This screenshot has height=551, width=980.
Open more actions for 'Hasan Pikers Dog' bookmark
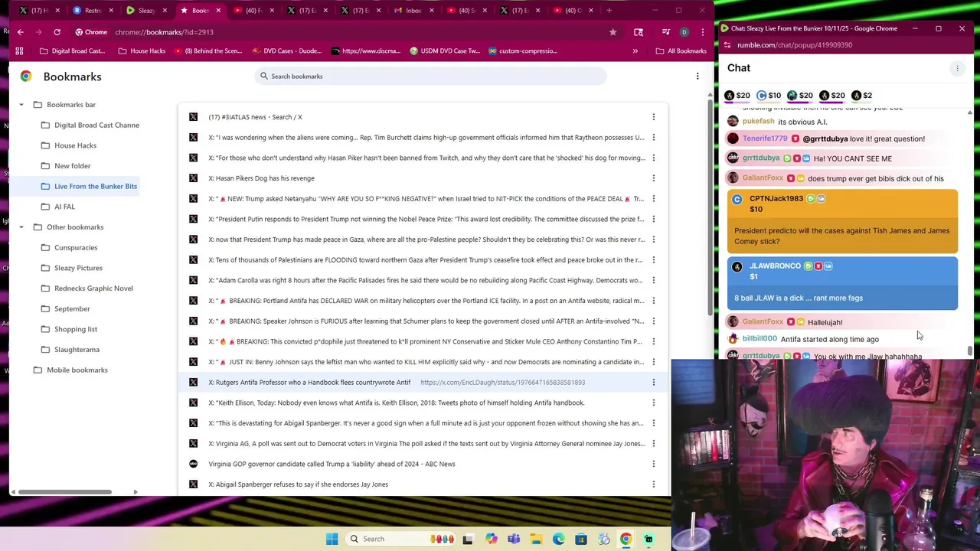point(654,178)
